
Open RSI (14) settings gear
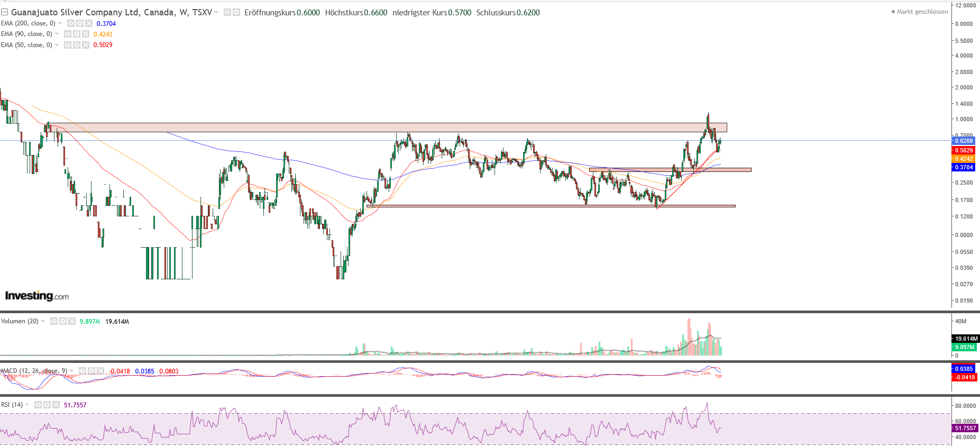coord(47,405)
